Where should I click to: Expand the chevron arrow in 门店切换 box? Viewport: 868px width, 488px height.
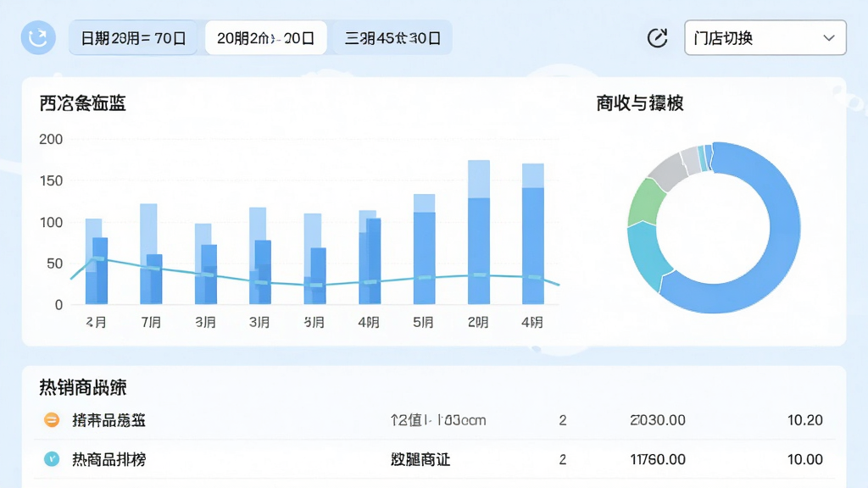click(x=829, y=37)
